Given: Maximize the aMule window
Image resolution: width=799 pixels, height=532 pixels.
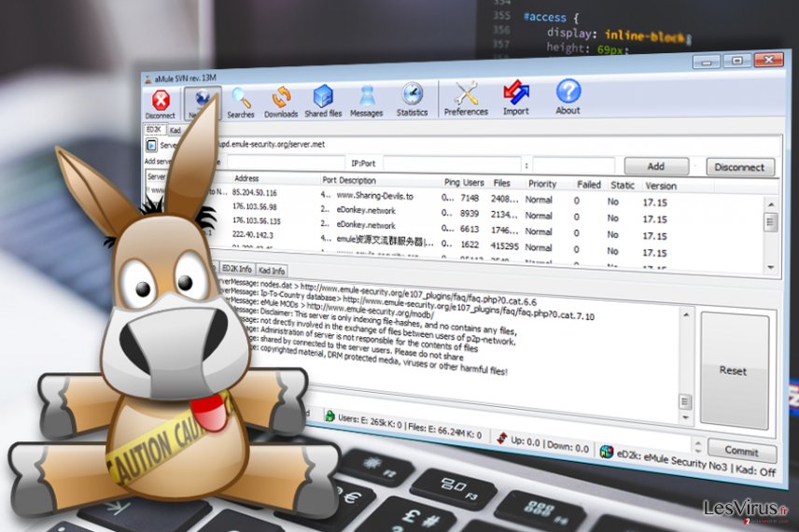Looking at the screenshot, I should pos(736,61).
